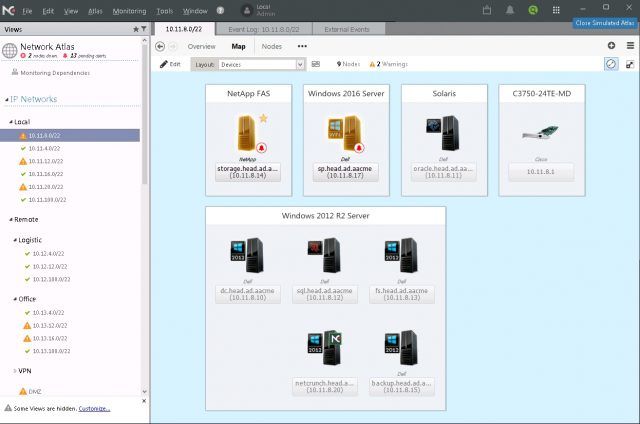Image resolution: width=640 pixels, height=424 pixels.
Task: Click the favorites star in Views panel
Action: pos(136,29)
